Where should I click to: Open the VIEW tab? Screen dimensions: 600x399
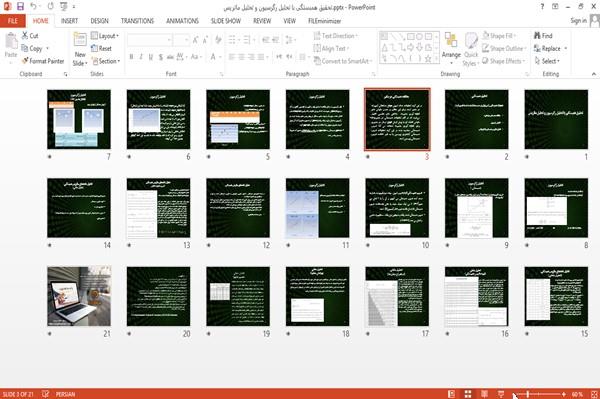click(x=289, y=21)
